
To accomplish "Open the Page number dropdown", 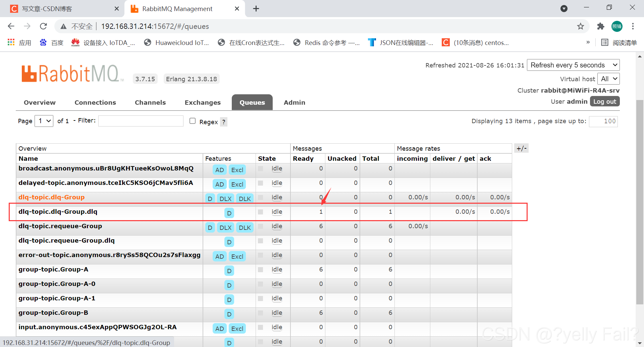I will point(44,121).
